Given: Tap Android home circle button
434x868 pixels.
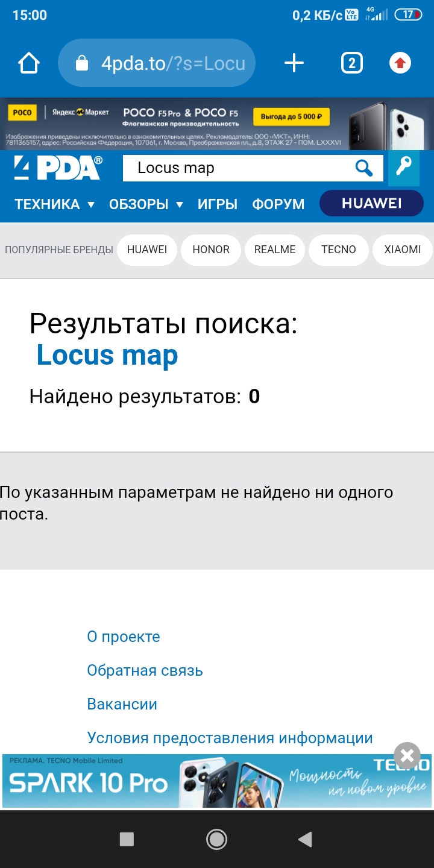Looking at the screenshot, I should 216,839.
